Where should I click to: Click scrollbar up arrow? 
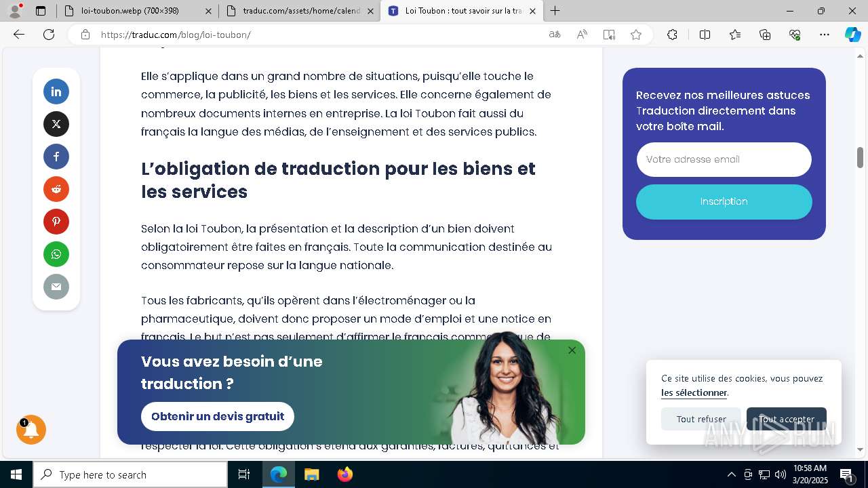860,56
